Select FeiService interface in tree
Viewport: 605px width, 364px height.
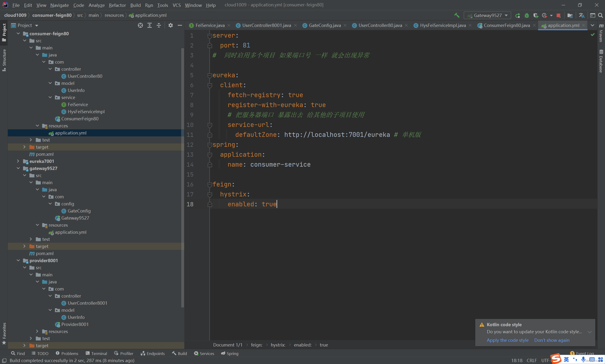click(x=78, y=104)
